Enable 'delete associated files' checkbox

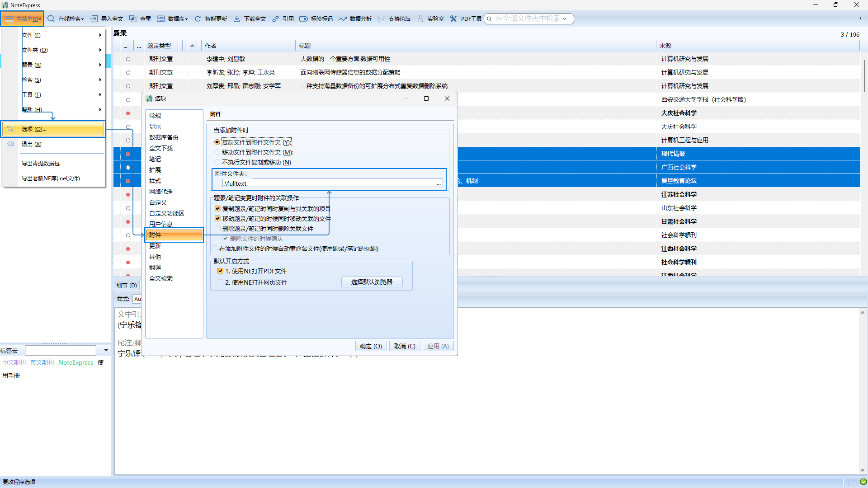click(x=217, y=229)
